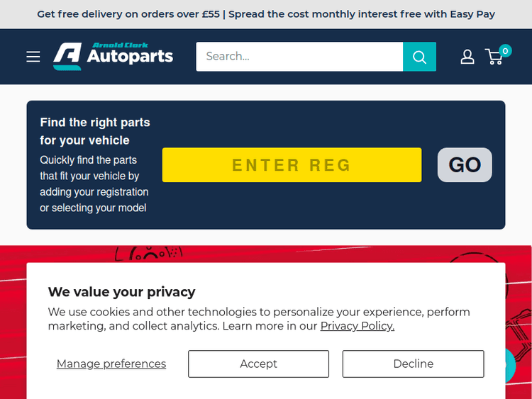Viewport: 532px width, 399px height.
Task: Click the 'Find the right parts' heading
Action: [x=95, y=131]
